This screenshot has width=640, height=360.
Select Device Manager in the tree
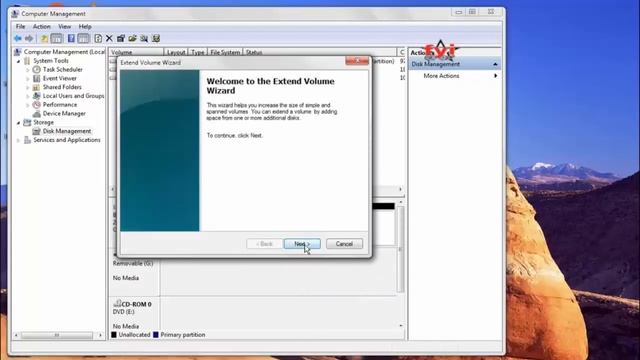point(64,113)
